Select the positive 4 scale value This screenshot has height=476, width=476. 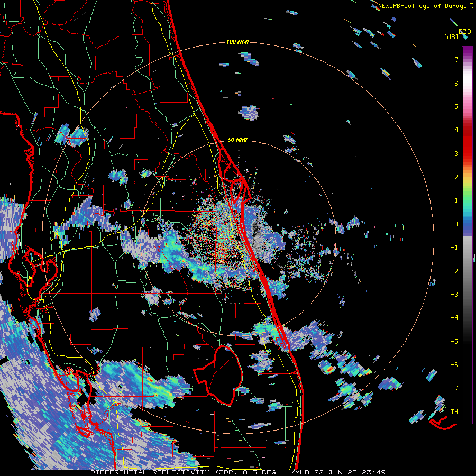(x=456, y=130)
